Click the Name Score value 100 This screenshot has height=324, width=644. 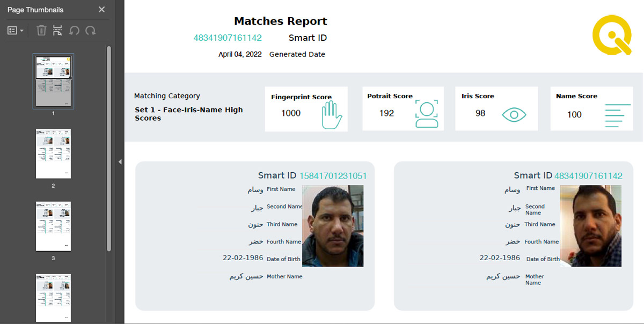(x=574, y=114)
